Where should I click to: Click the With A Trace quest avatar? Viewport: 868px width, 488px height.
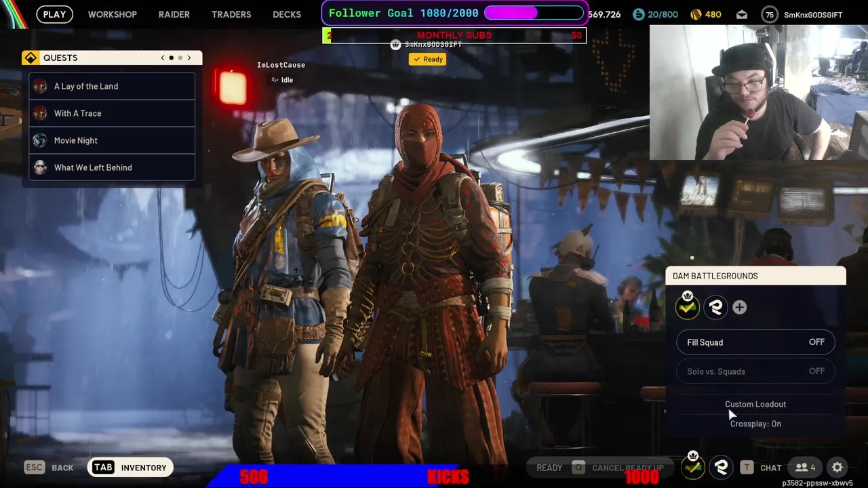coord(40,113)
